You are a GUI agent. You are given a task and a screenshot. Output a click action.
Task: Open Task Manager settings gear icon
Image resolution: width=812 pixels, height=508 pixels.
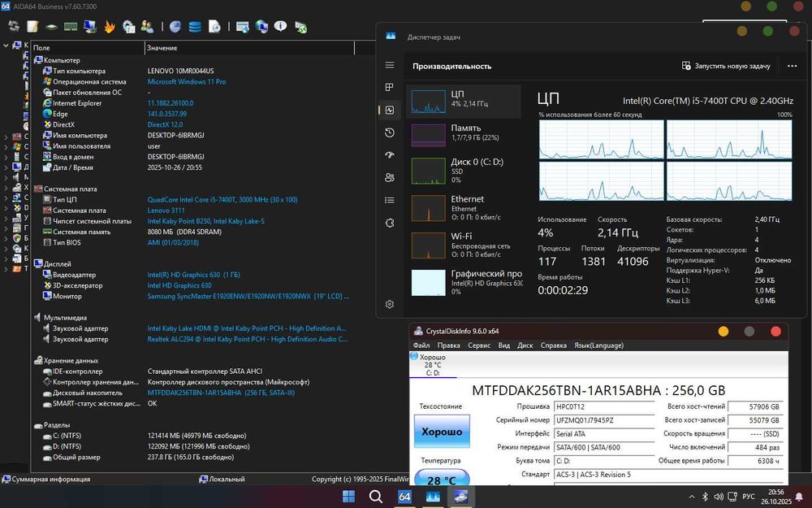click(x=390, y=304)
